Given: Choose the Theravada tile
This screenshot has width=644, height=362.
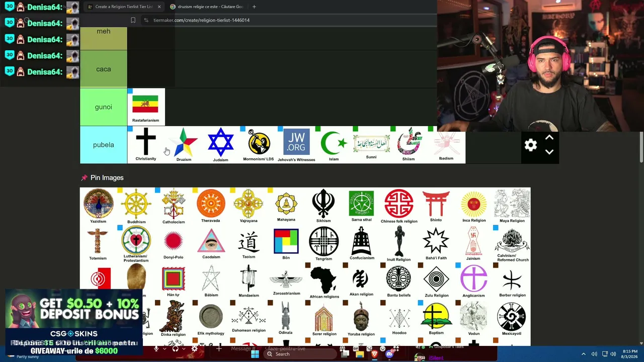Looking at the screenshot, I should [x=211, y=206].
